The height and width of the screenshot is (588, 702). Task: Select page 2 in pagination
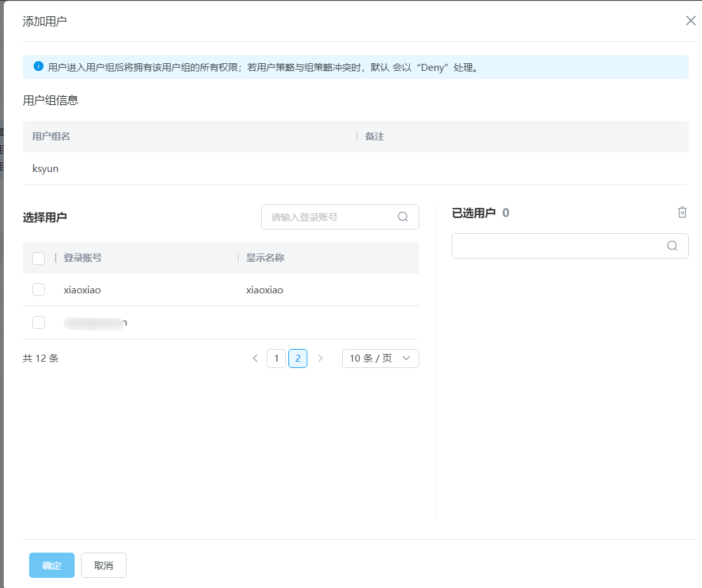[x=298, y=358]
